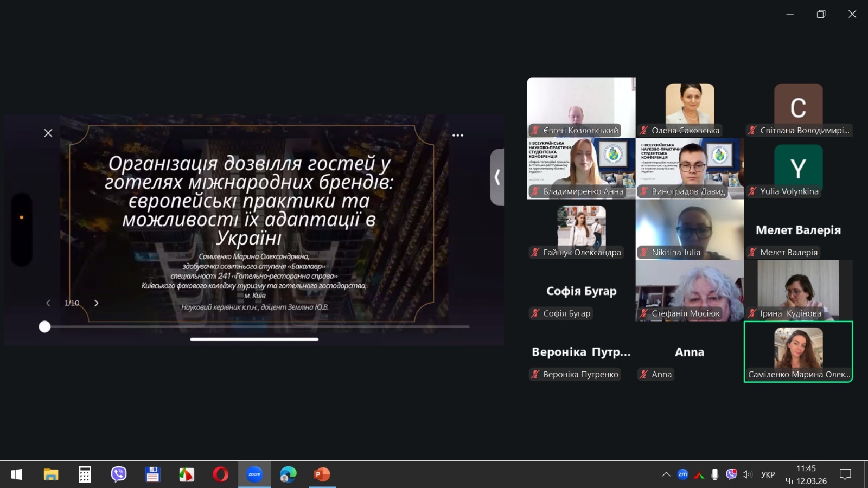The height and width of the screenshot is (488, 868).
Task: Open PowerPoint from the taskbar
Action: click(322, 474)
